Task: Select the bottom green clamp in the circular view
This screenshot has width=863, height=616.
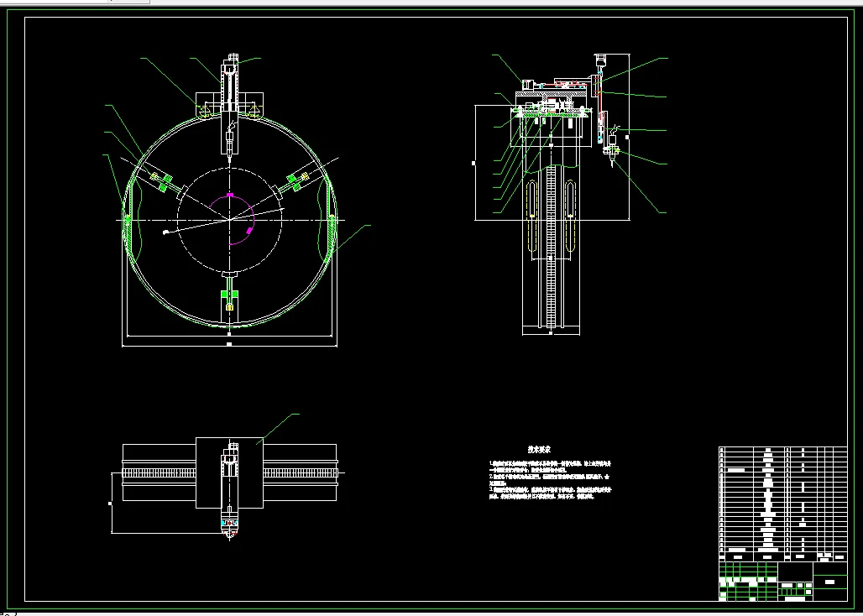Action: pyautogui.click(x=229, y=296)
